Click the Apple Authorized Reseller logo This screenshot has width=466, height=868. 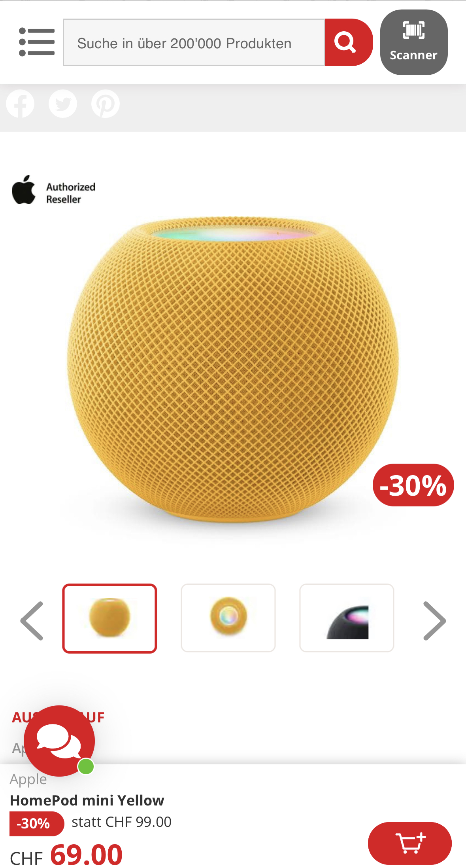click(54, 190)
